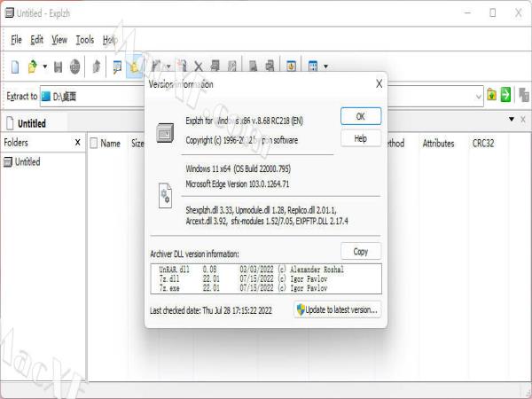Open the View menu
Screen dimensions: 532x399
[59, 40]
